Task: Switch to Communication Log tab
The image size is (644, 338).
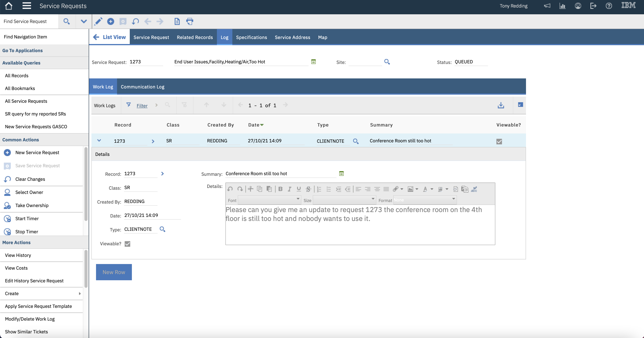Action: click(x=142, y=87)
